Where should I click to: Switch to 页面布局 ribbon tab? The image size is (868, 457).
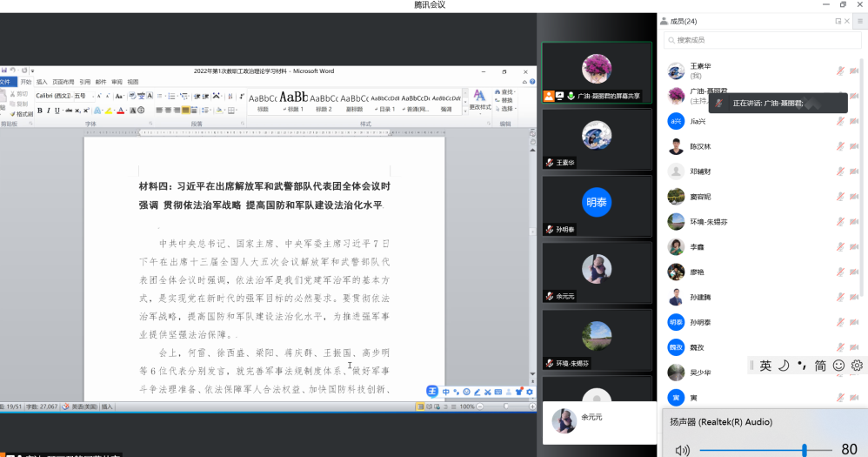point(63,82)
